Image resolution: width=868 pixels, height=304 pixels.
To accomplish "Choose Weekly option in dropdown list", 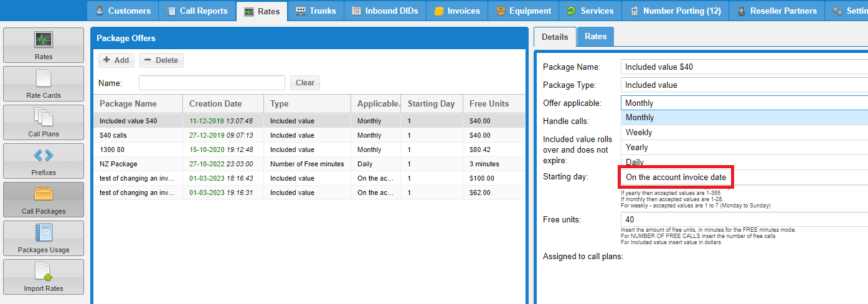I will click(x=744, y=133).
